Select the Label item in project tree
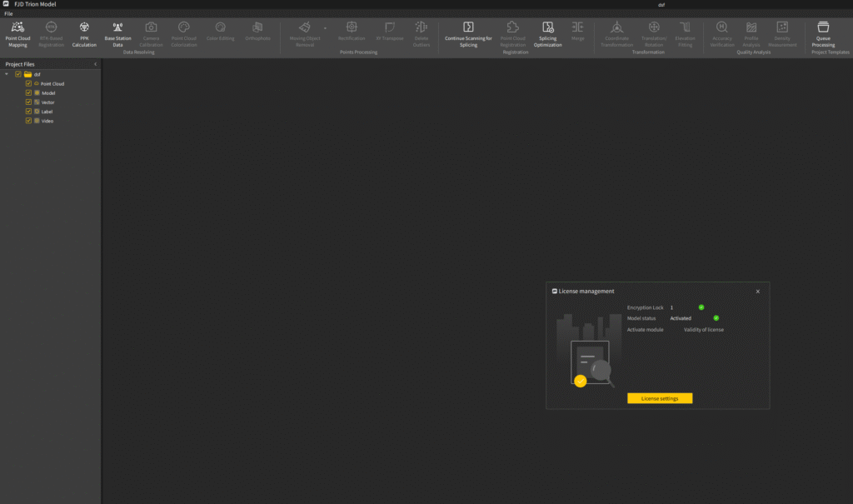Viewport: 853px width, 504px height. point(47,112)
